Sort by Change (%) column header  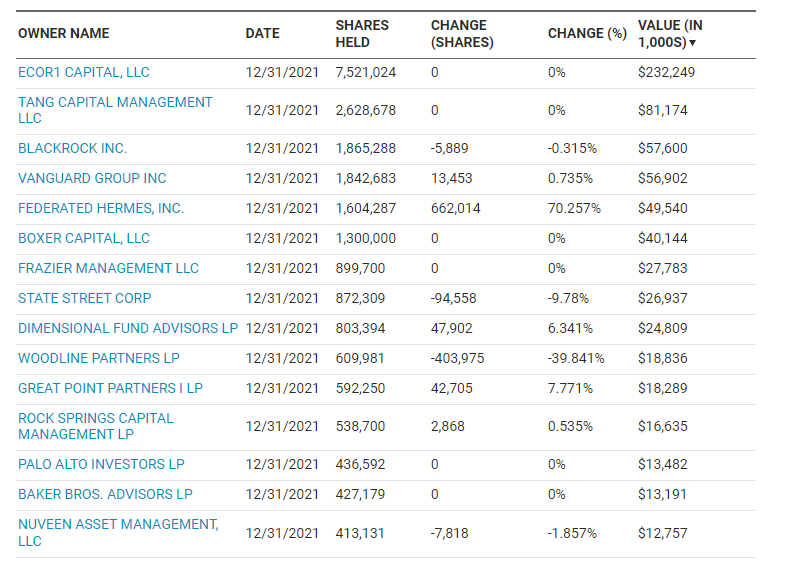click(x=587, y=33)
